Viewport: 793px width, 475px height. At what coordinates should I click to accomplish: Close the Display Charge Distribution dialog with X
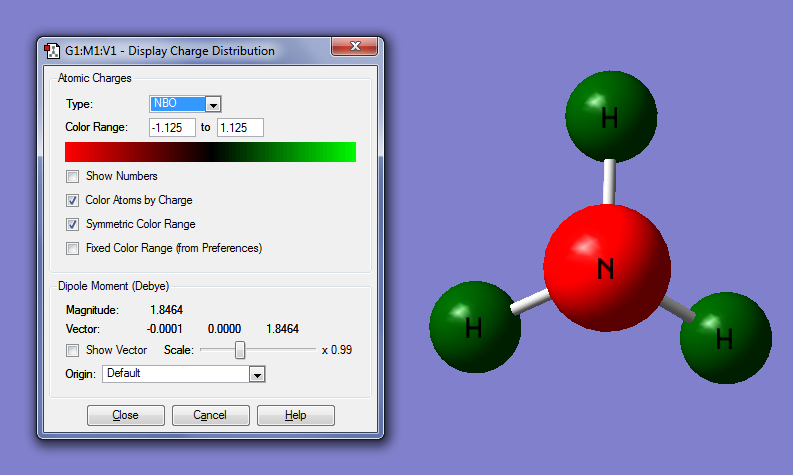(x=355, y=47)
